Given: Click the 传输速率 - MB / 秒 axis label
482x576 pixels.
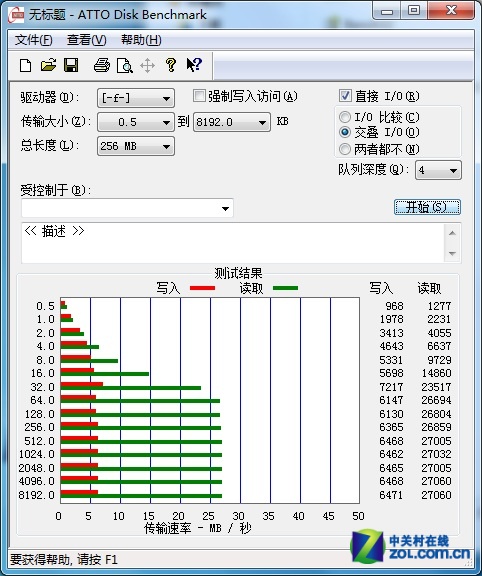Looking at the screenshot, I should tap(198, 528).
